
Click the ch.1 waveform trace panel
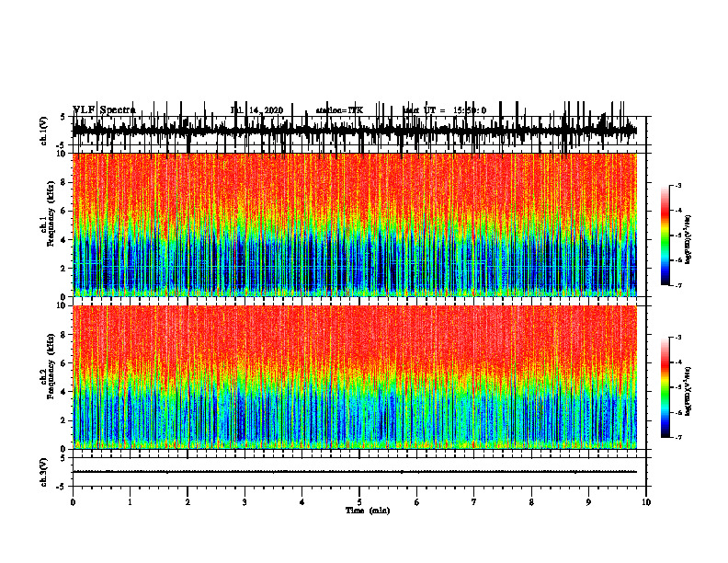[359, 131]
